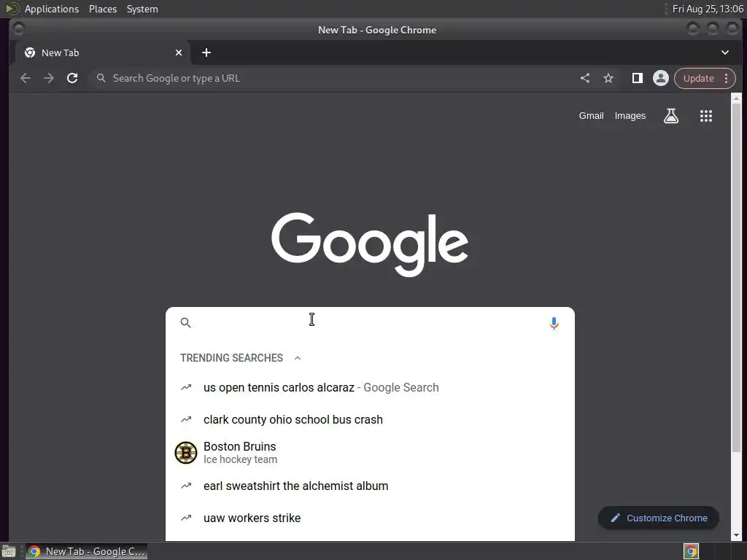Open the System menu

(142, 9)
